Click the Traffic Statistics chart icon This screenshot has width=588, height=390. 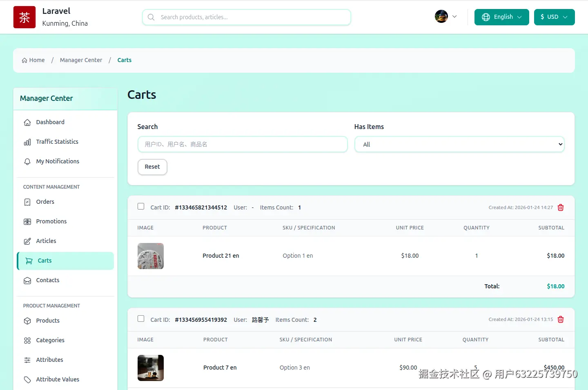click(x=27, y=142)
